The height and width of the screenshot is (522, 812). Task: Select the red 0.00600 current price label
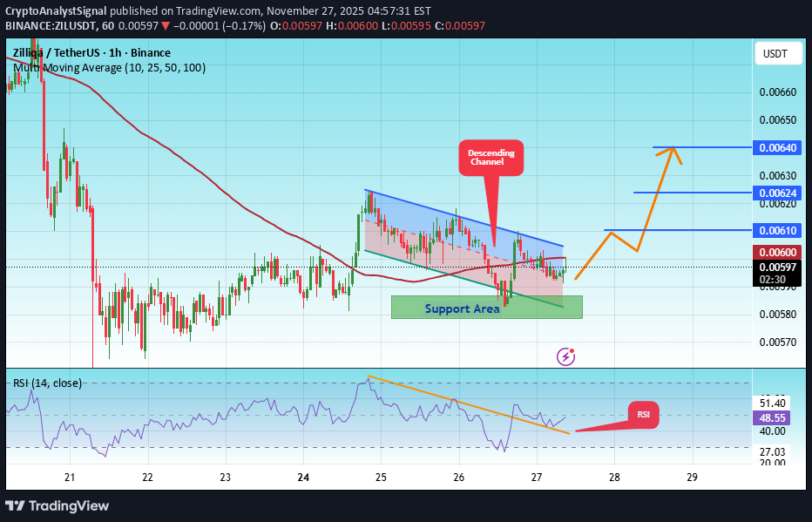click(776, 253)
